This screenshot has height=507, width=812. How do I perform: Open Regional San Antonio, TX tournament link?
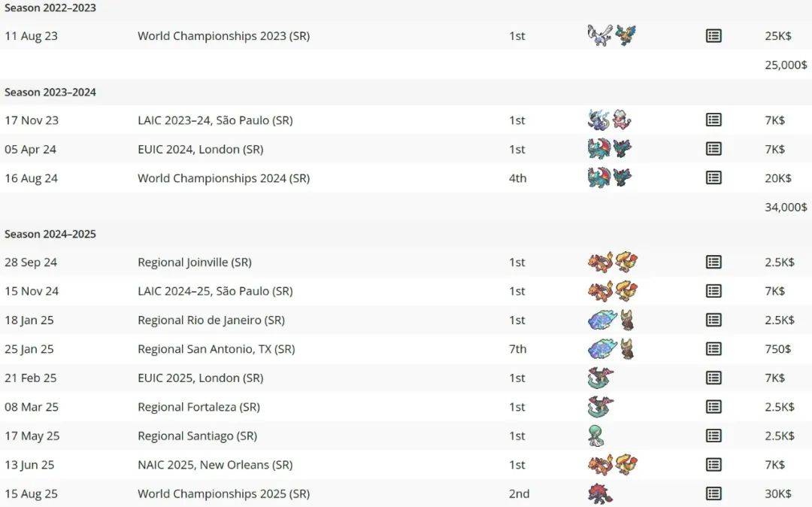[216, 349]
